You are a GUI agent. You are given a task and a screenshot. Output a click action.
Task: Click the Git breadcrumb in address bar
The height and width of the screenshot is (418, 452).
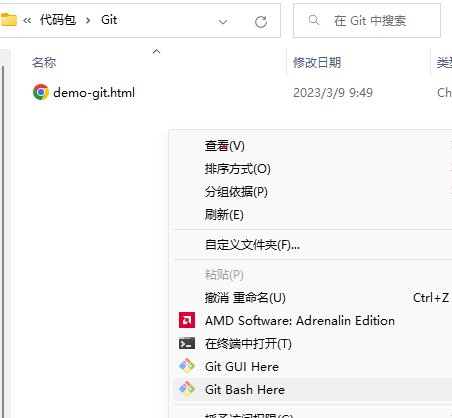pos(109,20)
